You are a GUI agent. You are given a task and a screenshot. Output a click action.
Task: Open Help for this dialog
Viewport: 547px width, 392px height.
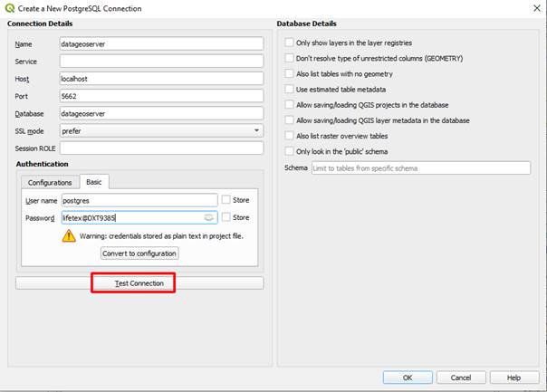[x=513, y=378]
